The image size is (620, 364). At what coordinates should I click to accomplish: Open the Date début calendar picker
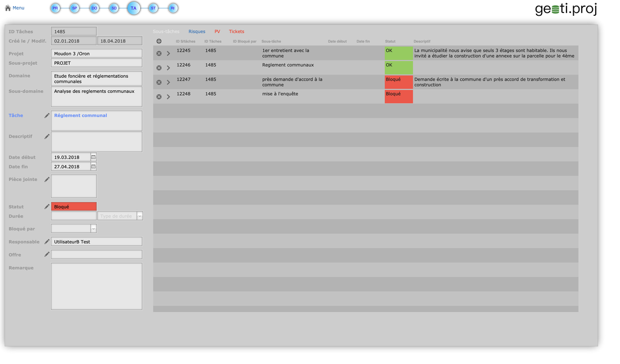94,157
